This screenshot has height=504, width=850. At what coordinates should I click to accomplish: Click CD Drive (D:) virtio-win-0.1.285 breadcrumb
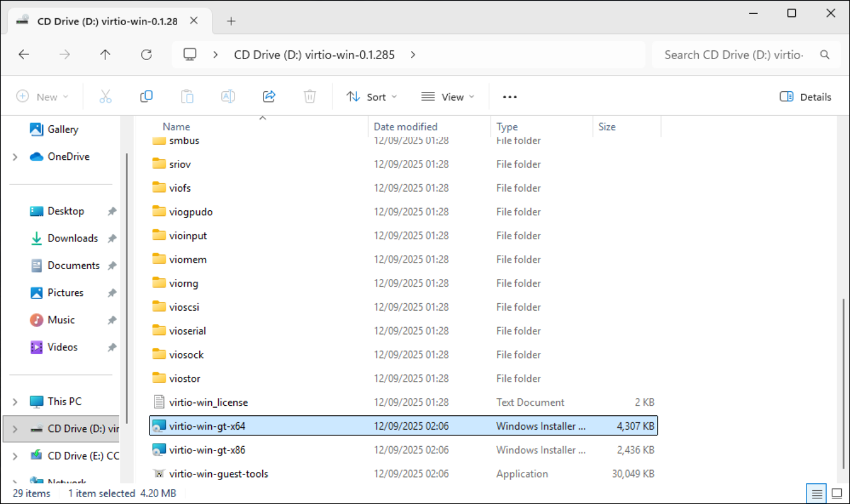[x=314, y=55]
